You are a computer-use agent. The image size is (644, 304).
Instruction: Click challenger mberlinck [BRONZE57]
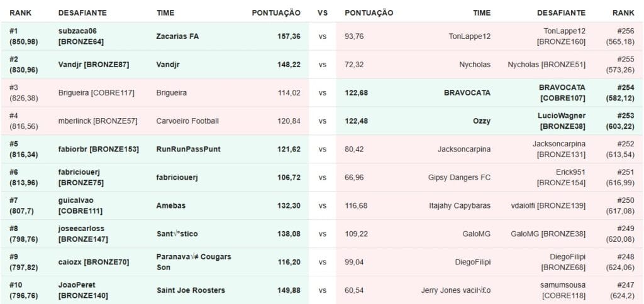point(97,121)
